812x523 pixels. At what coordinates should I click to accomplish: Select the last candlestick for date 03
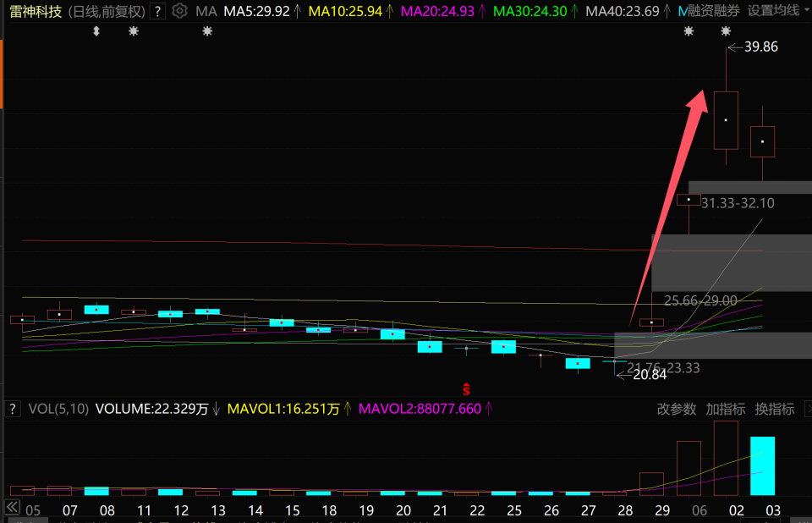[762, 141]
